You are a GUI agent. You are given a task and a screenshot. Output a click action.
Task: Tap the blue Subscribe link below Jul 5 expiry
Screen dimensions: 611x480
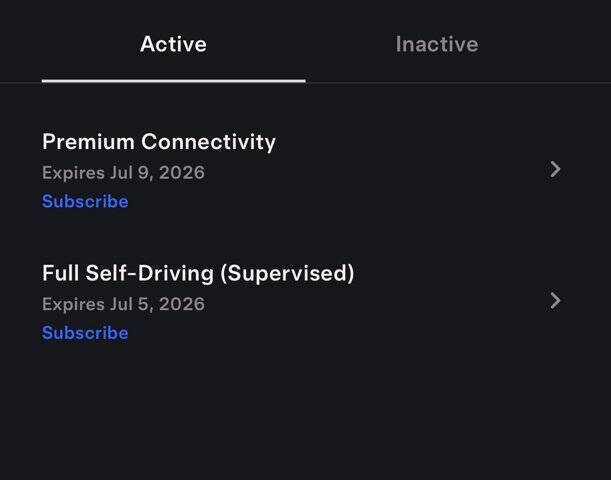point(85,333)
